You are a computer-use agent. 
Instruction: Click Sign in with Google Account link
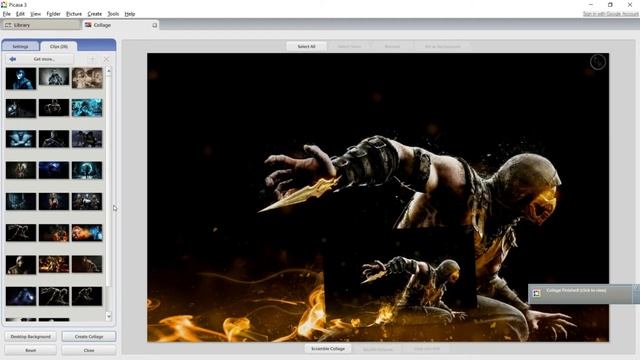click(x=611, y=14)
